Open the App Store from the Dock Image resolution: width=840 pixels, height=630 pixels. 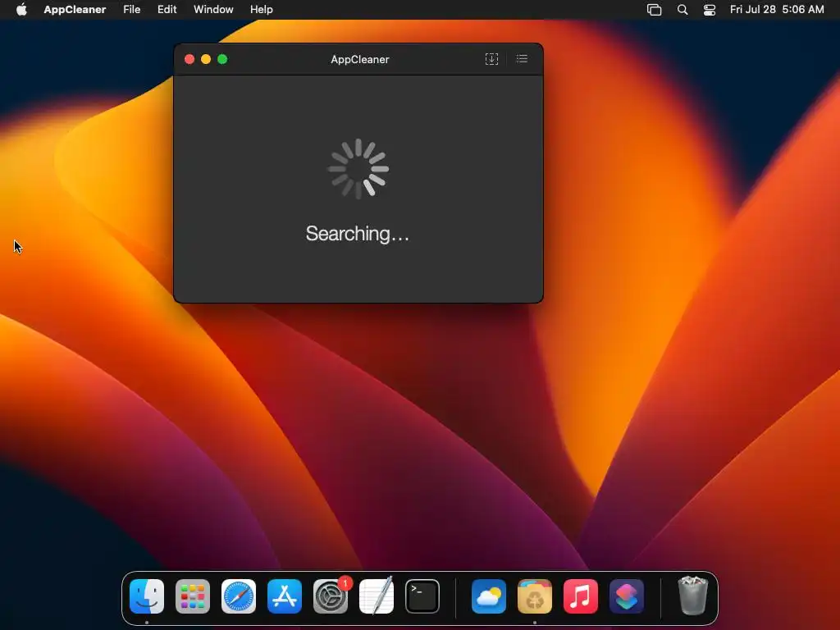click(285, 596)
